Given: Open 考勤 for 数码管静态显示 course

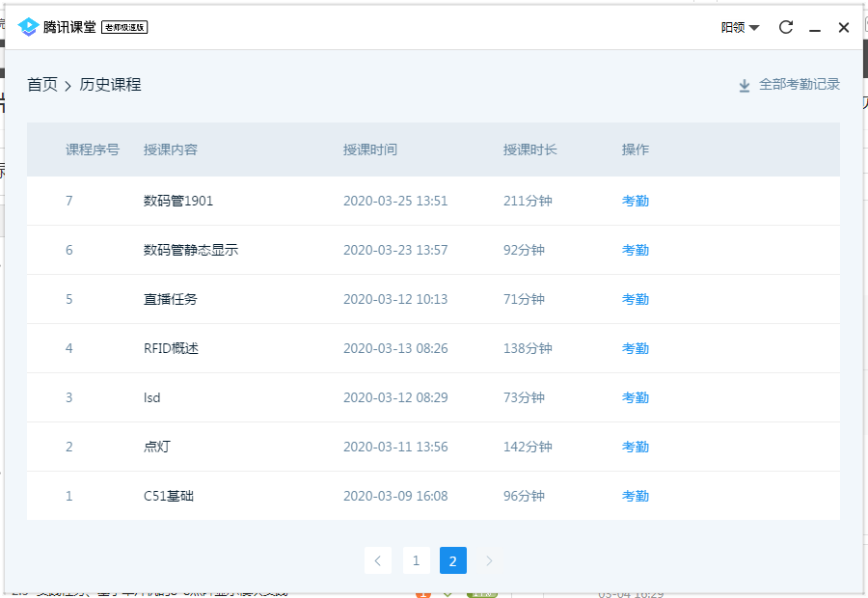Looking at the screenshot, I should click(x=635, y=250).
